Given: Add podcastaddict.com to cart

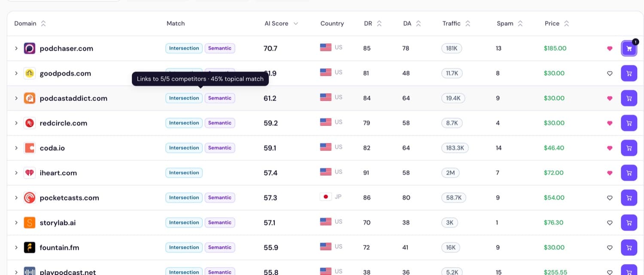Looking at the screenshot, I should pos(629,98).
